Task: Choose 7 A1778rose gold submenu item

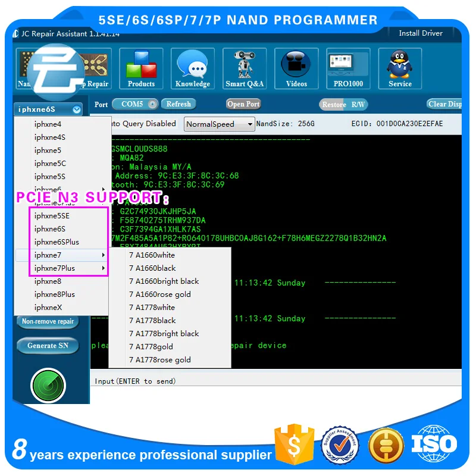Action: (170, 360)
